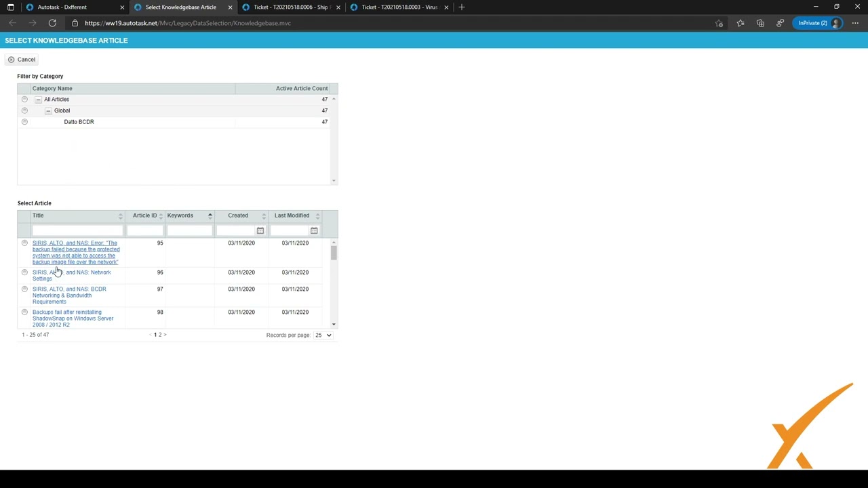This screenshot has width=868, height=488.
Task: Click the next page arrow in pagination
Action: (165, 335)
